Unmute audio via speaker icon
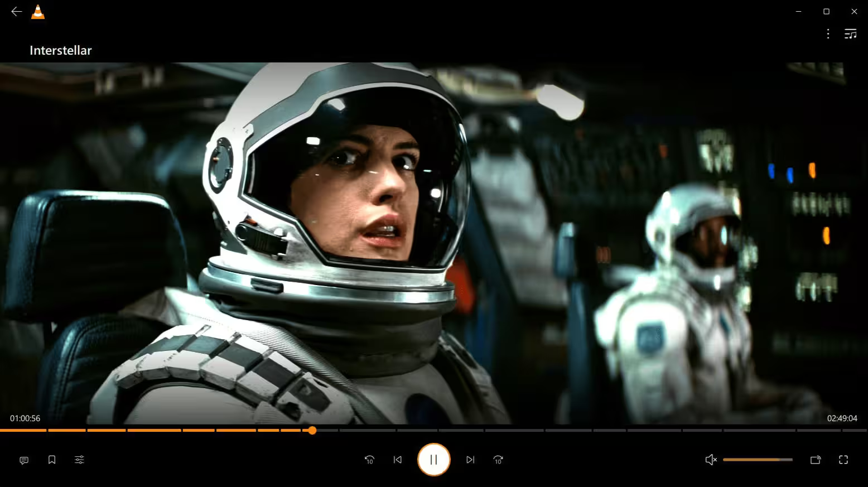868x487 pixels. tap(711, 460)
